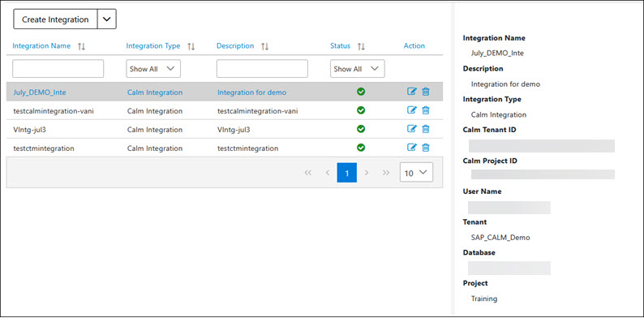Open the Integration Type filter dropdown
Image resolution: width=644 pixels, height=318 pixels.
pyautogui.click(x=153, y=69)
